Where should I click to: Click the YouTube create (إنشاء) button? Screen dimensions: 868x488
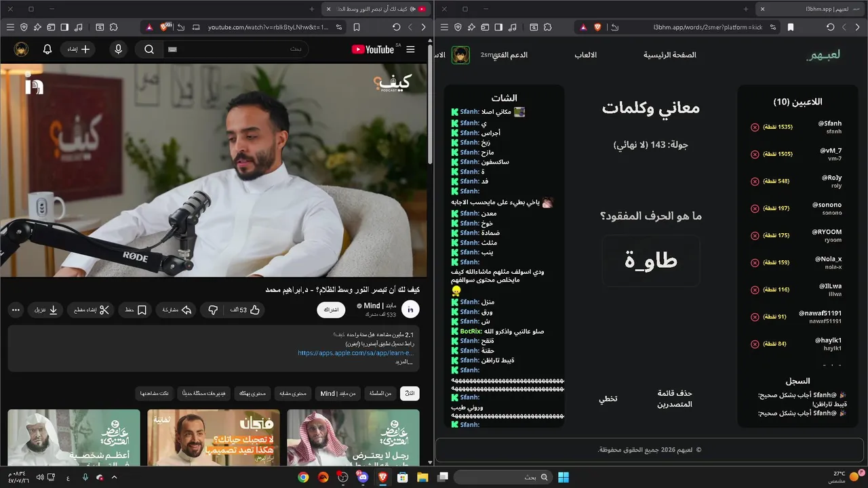[x=78, y=49]
